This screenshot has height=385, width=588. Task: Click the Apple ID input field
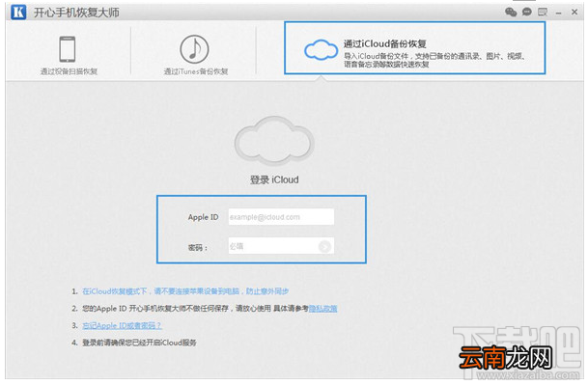[x=281, y=217]
